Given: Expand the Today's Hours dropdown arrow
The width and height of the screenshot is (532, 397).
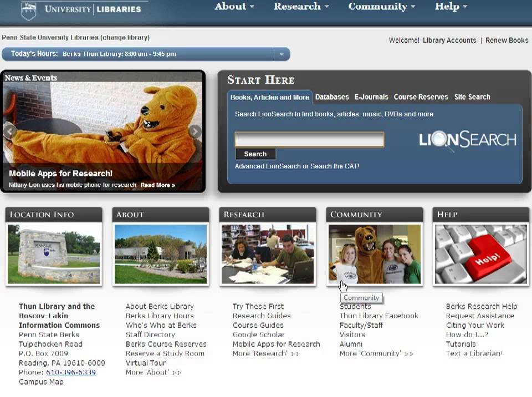Looking at the screenshot, I should click(x=282, y=54).
